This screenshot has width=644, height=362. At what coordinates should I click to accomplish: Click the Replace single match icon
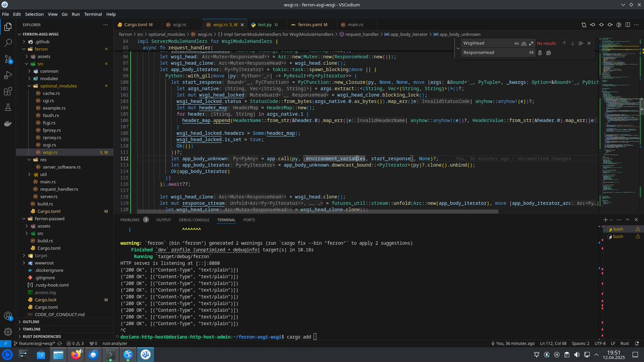click(x=540, y=53)
